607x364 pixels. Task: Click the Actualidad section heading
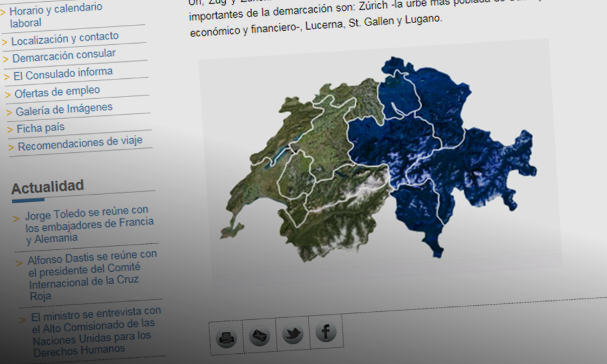point(47,187)
